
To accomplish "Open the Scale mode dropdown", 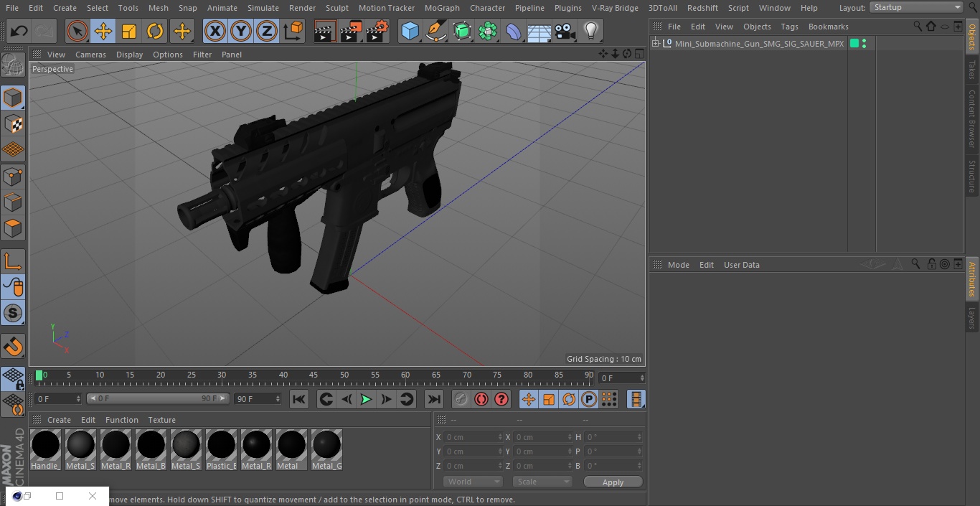I will click(542, 482).
